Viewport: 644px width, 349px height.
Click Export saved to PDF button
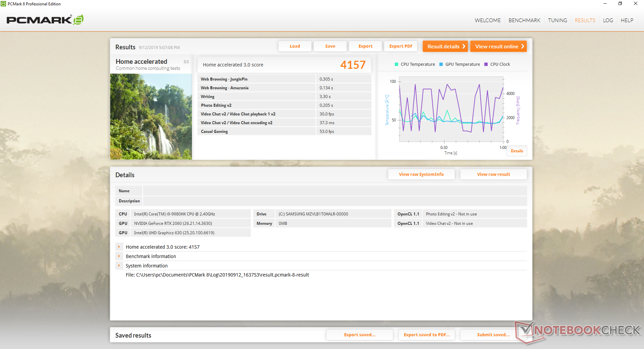tap(427, 335)
